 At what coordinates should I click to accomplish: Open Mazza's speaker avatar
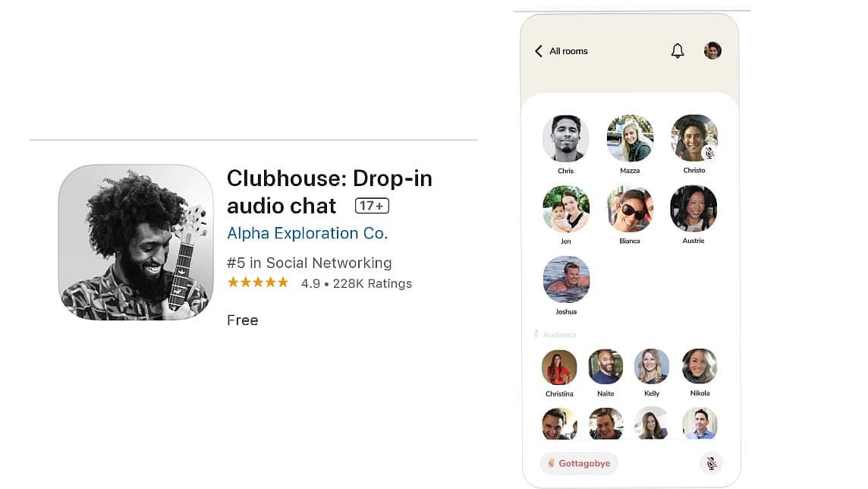(630, 138)
